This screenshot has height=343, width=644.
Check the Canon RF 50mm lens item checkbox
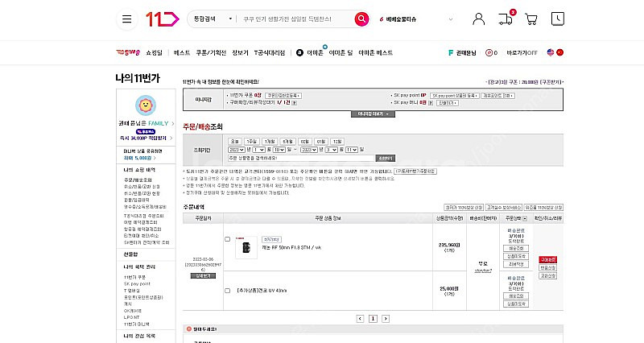(227, 239)
